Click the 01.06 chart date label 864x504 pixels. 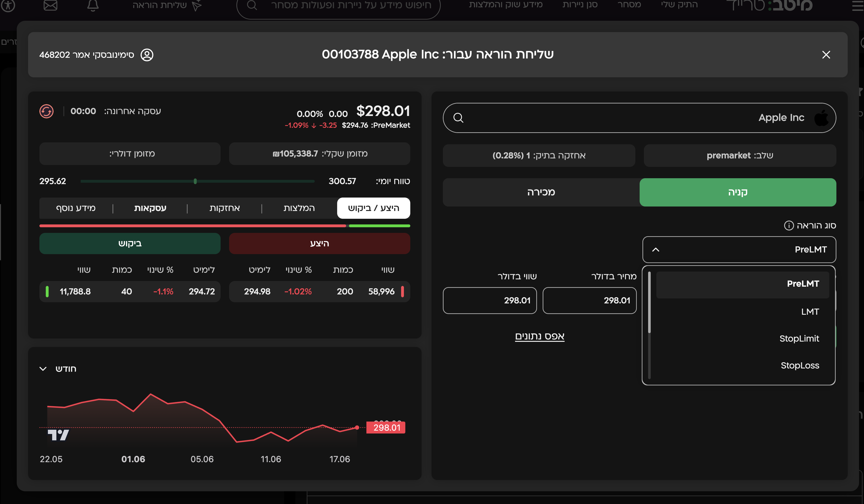[x=133, y=459]
